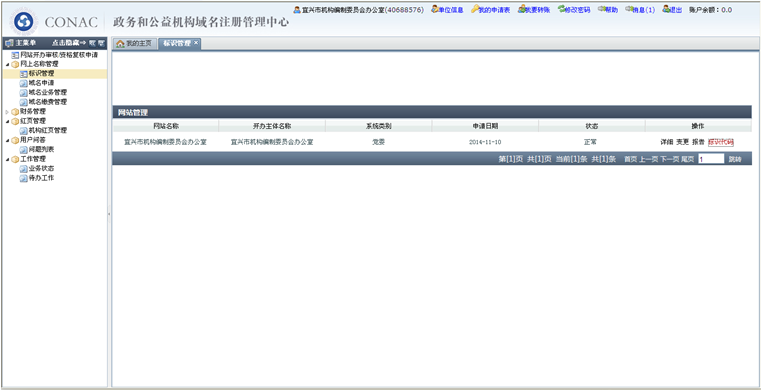Click 退出 to log out

pyautogui.click(x=672, y=10)
